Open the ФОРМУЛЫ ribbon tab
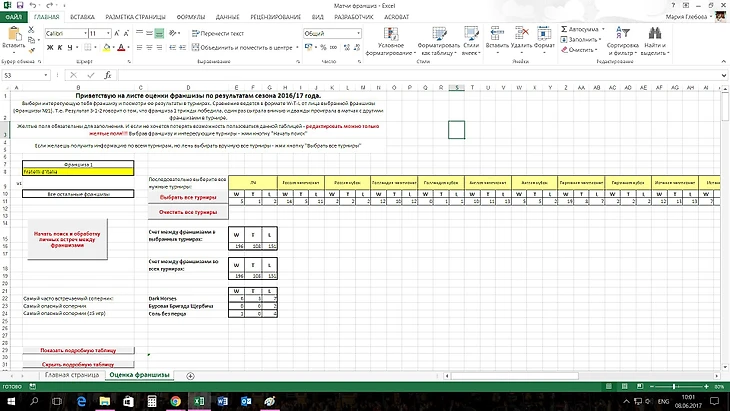The height and width of the screenshot is (411, 730). pyautogui.click(x=192, y=17)
